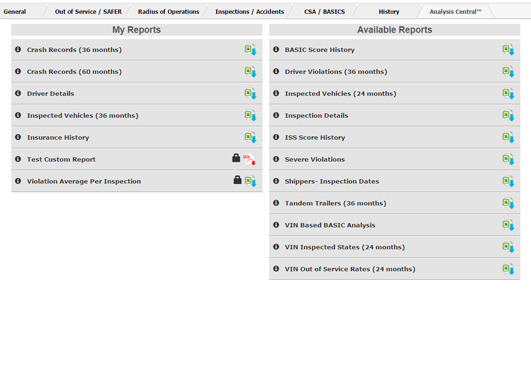This screenshot has height=375, width=531.
Task: Download Crash Records (36 months) Excel export
Action: 251,50
